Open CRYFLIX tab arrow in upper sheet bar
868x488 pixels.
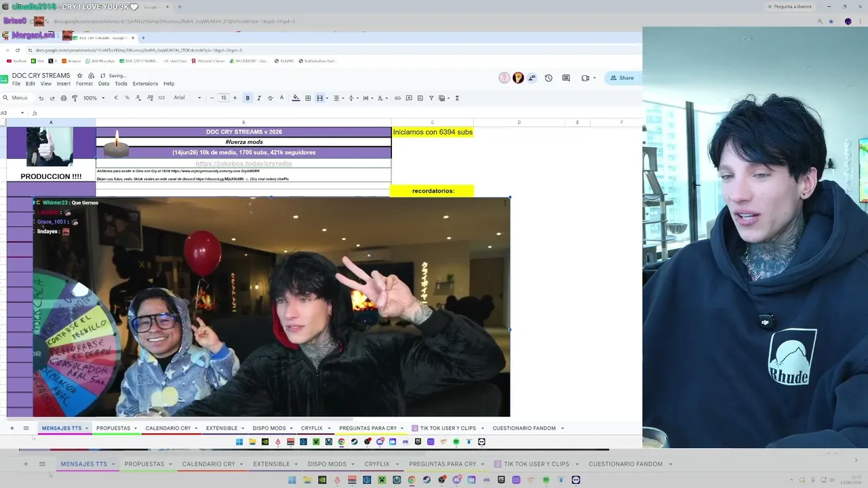(x=329, y=428)
